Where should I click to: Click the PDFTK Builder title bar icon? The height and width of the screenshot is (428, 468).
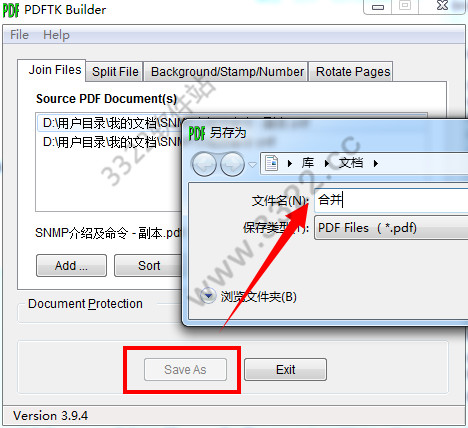[x=11, y=10]
